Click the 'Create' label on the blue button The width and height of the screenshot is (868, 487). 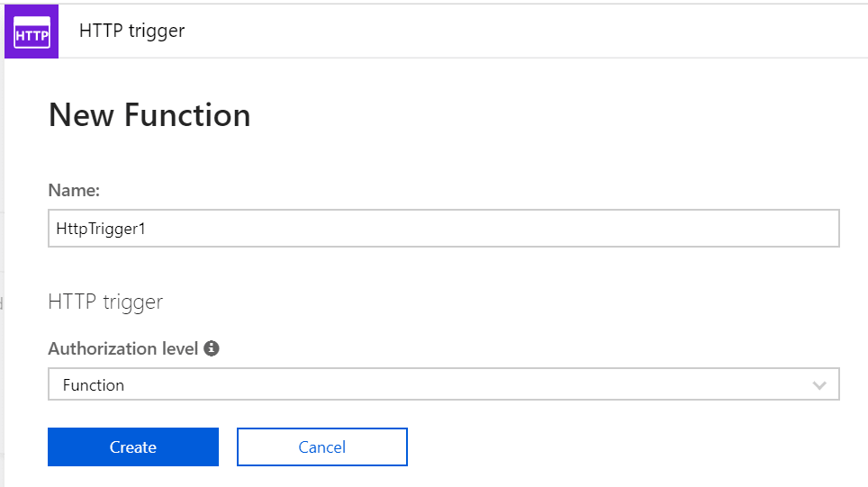tap(133, 447)
